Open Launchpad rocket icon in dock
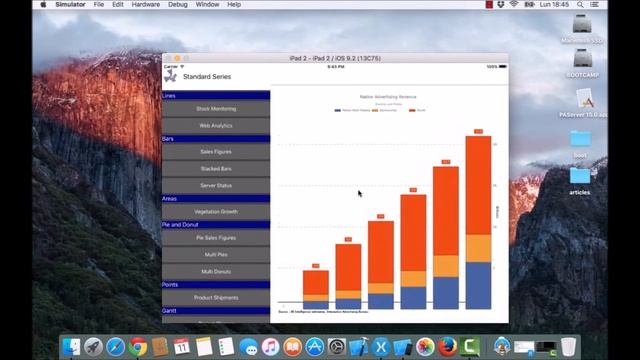 tap(93, 347)
